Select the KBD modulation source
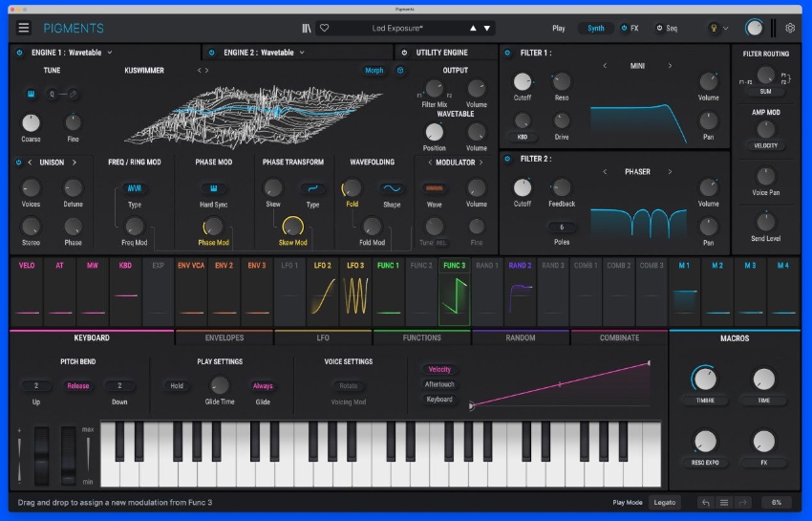This screenshot has width=812, height=521. click(125, 292)
